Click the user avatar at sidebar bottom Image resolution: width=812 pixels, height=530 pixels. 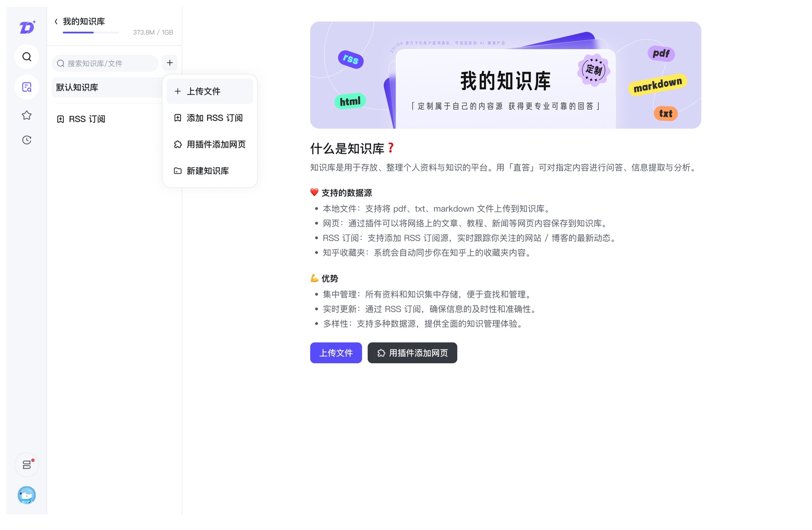(x=27, y=495)
